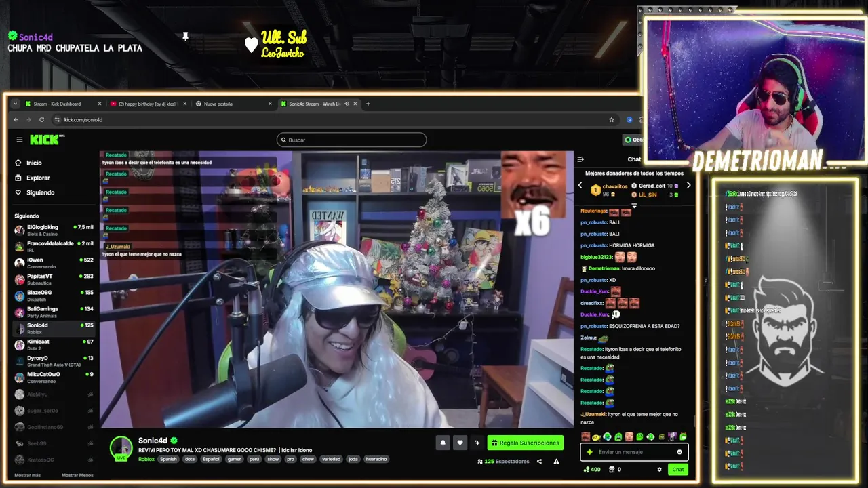Click the 125 Espectadores viewer count

502,462
